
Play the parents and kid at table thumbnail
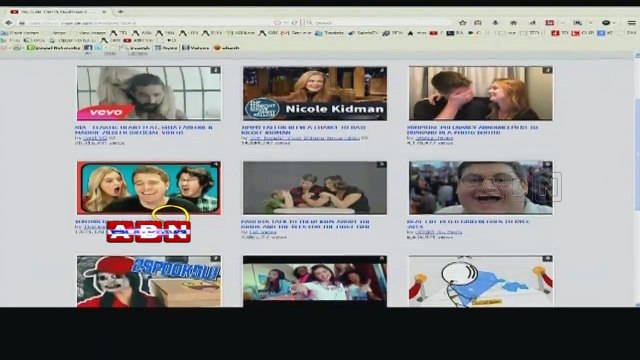tap(315, 188)
